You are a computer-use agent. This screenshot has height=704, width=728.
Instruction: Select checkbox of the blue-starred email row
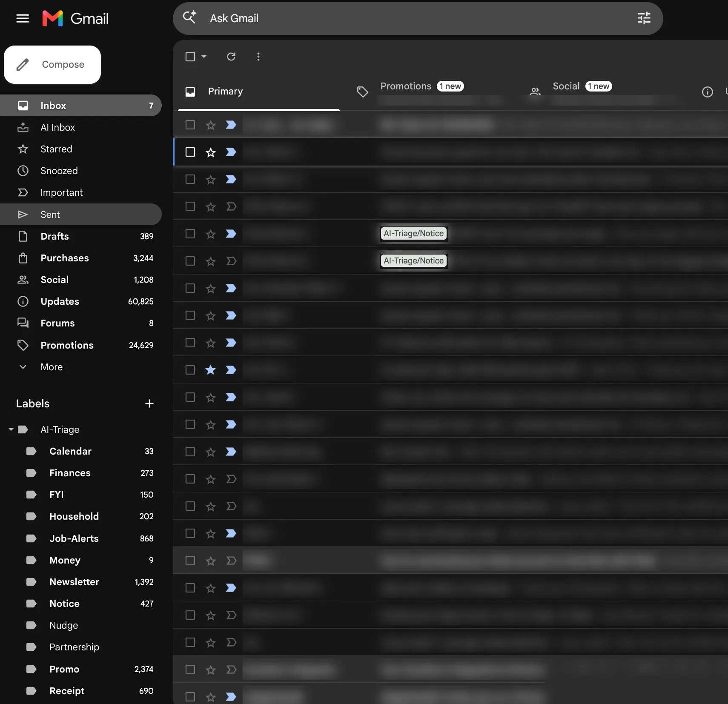click(190, 370)
